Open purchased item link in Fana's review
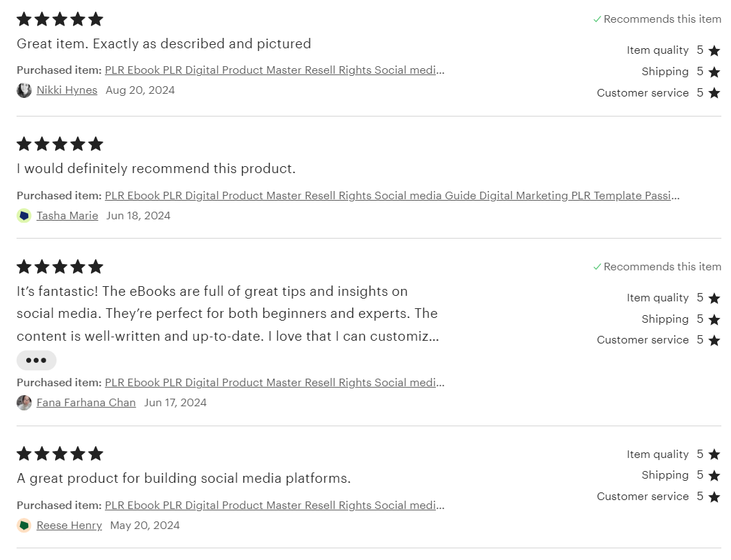Viewport: 731px width, 560px height. pyautogui.click(x=274, y=382)
